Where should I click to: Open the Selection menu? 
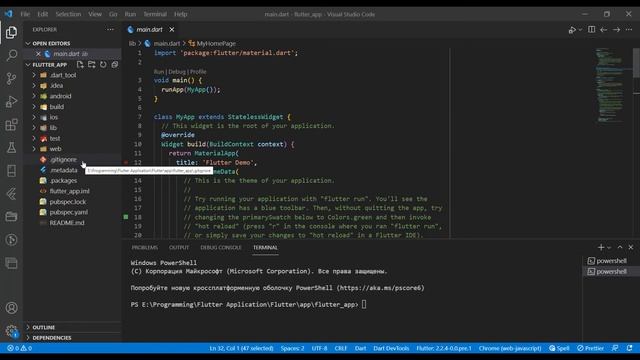click(x=68, y=14)
